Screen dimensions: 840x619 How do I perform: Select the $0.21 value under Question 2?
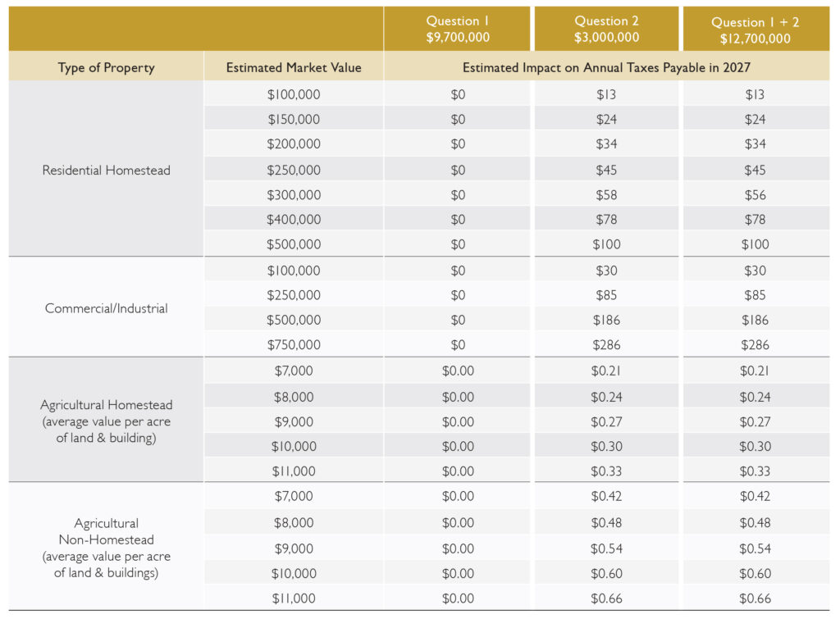click(x=606, y=371)
